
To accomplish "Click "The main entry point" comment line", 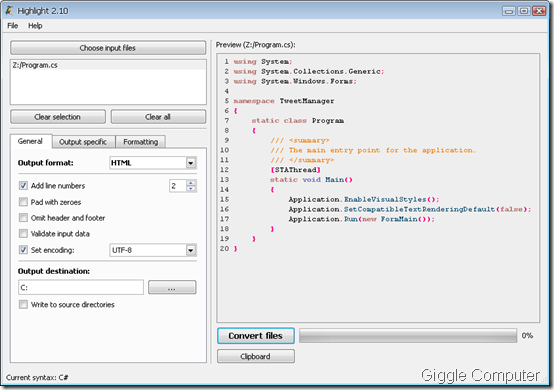I will pos(373,150).
